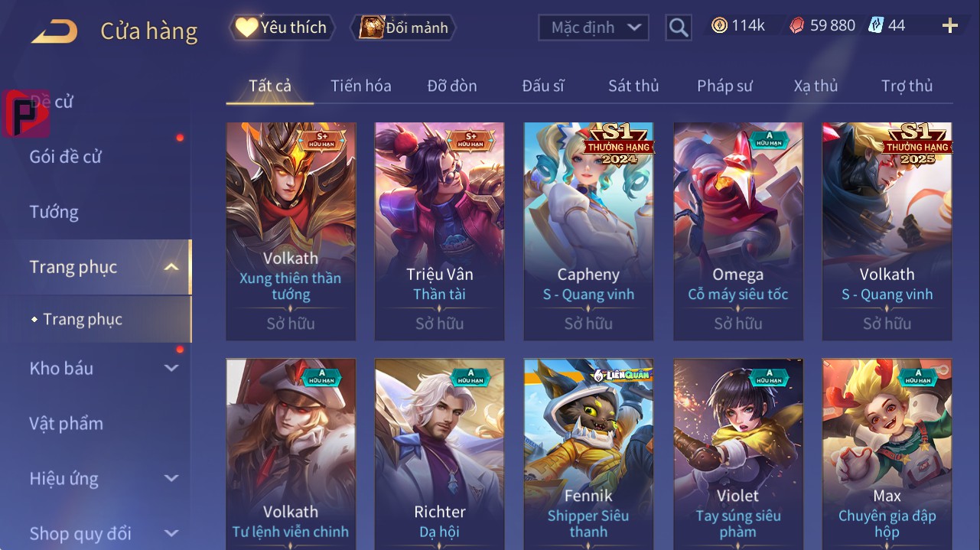Expand the Hiệu ứng sidebar section
Image resolution: width=980 pixels, height=550 pixels.
pyautogui.click(x=171, y=479)
